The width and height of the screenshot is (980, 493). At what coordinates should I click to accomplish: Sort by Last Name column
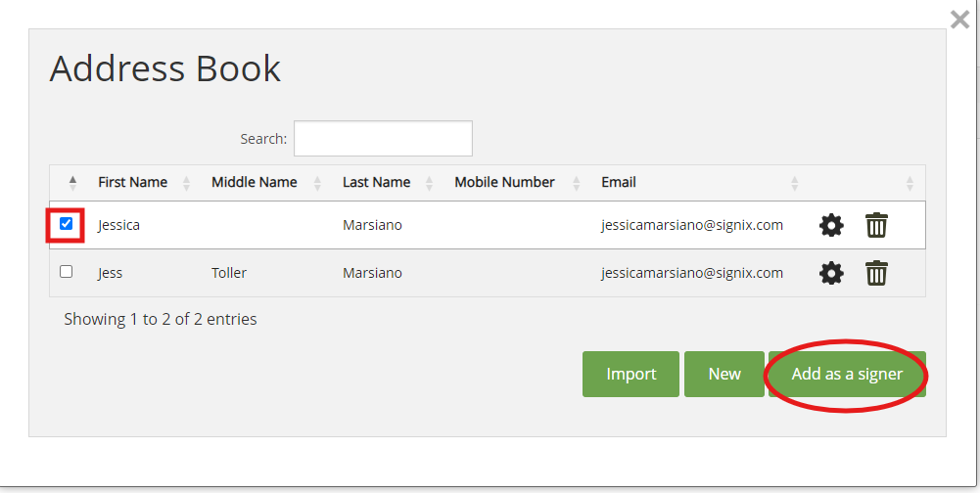pos(376,183)
